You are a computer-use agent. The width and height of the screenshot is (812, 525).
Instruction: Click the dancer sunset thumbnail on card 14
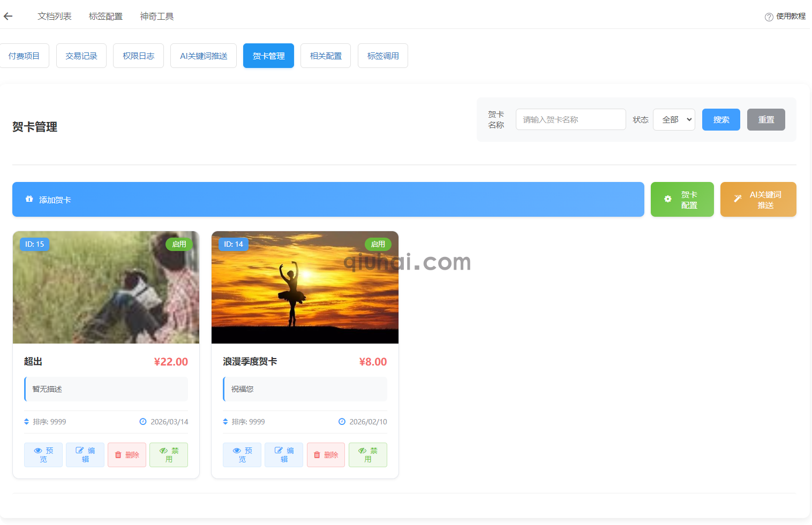[305, 287]
